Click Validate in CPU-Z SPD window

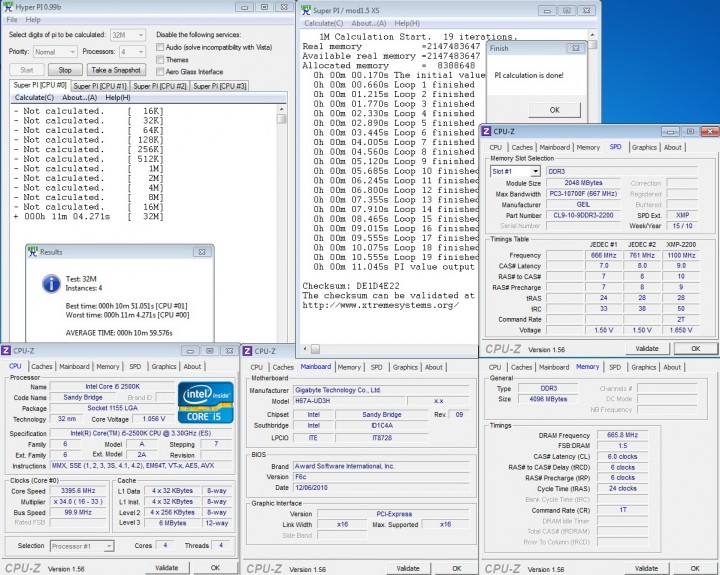[647, 349]
